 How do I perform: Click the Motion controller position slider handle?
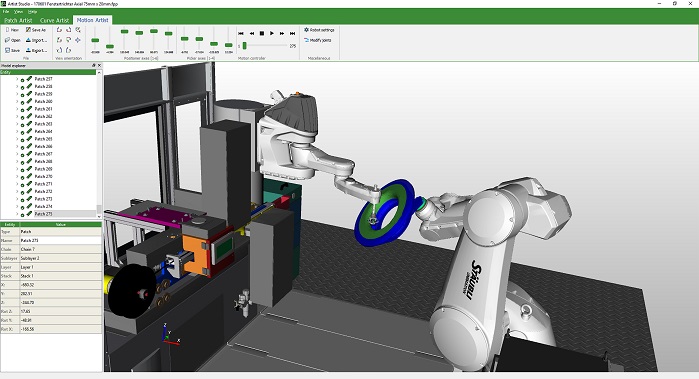tap(244, 45)
